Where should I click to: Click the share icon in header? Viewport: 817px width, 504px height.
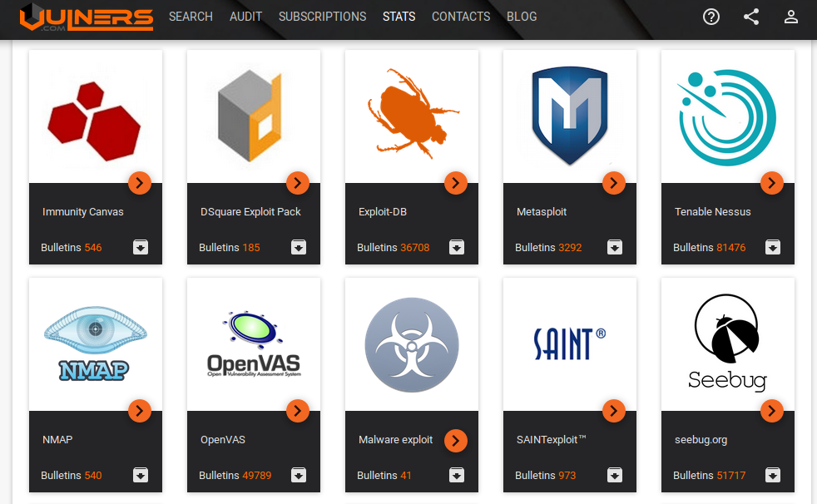750,17
